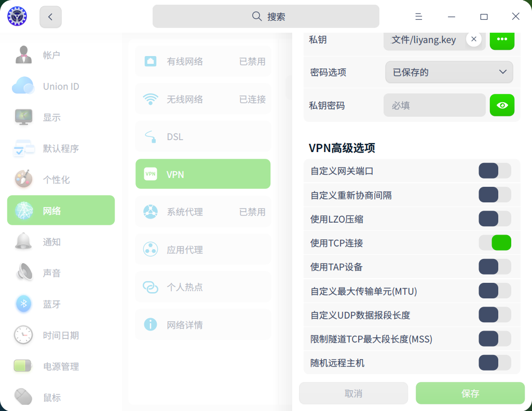Screen dimensions: 532x411
Task: Click the 取消 cancel button
Action: pos(353,393)
